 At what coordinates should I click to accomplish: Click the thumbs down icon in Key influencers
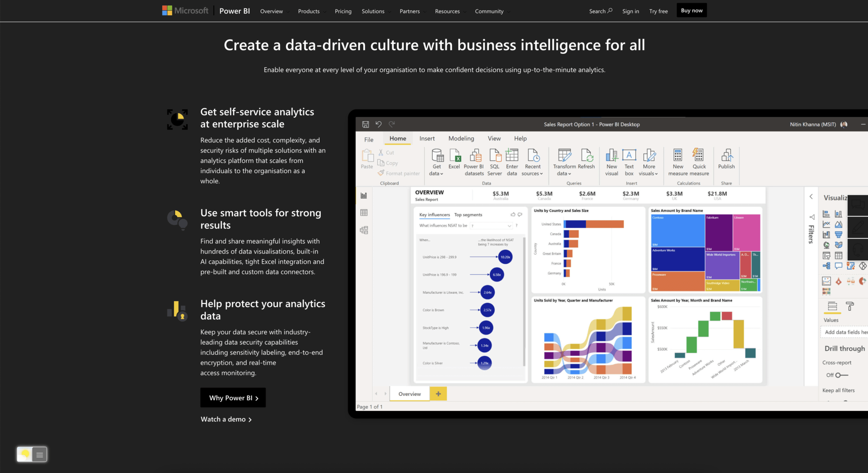coord(520,215)
